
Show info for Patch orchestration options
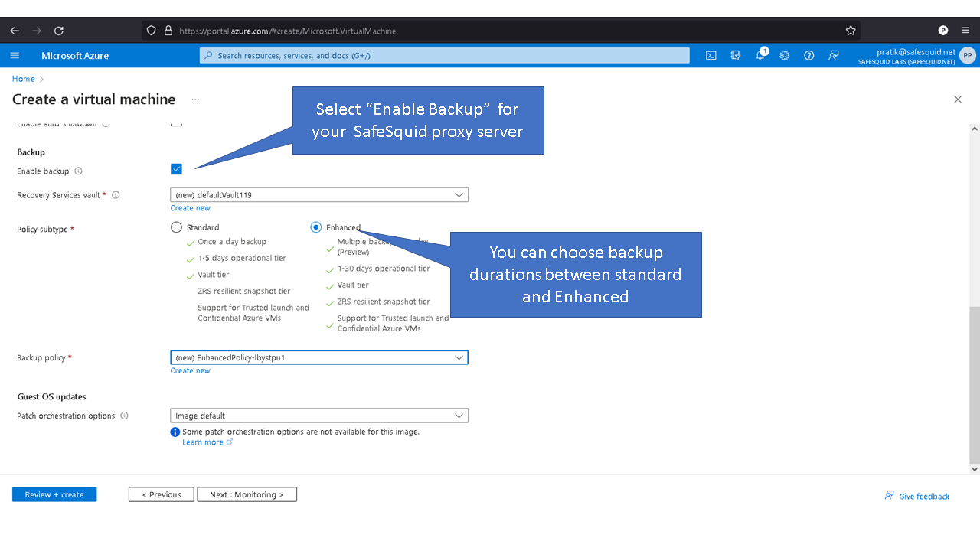point(124,416)
